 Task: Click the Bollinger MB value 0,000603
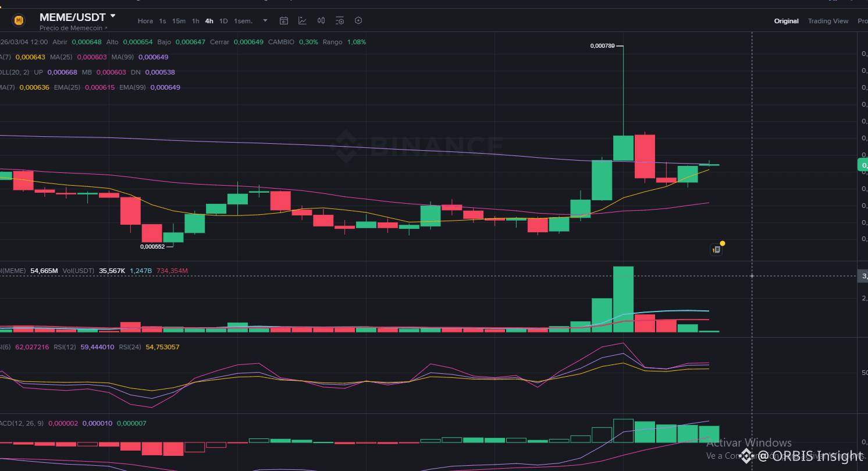coord(111,72)
